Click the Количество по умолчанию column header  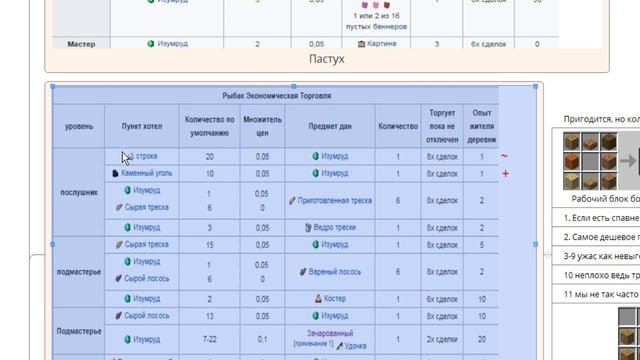click(209, 127)
